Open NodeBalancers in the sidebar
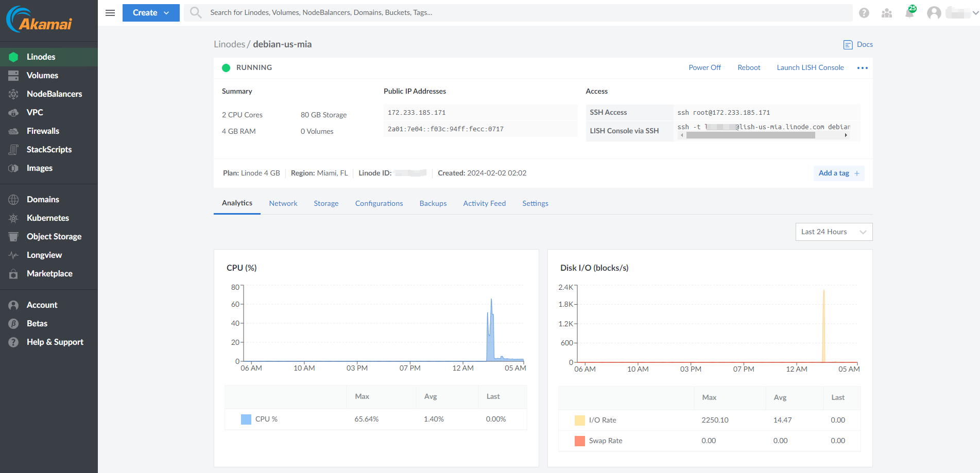 [54, 94]
